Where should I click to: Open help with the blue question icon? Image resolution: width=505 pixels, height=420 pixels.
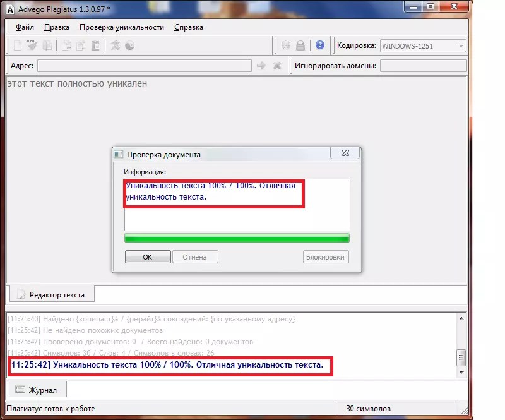coord(320,45)
